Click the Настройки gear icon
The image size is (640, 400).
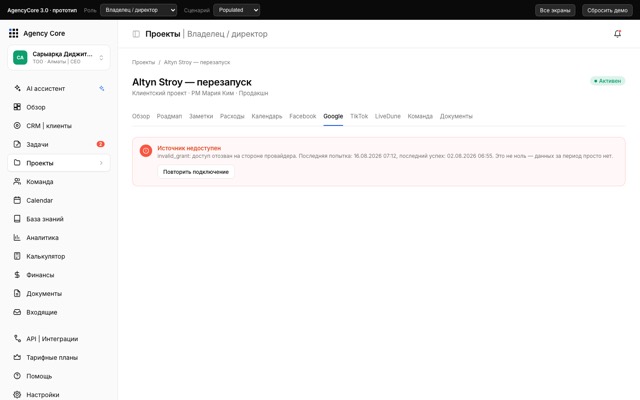[x=17, y=395]
